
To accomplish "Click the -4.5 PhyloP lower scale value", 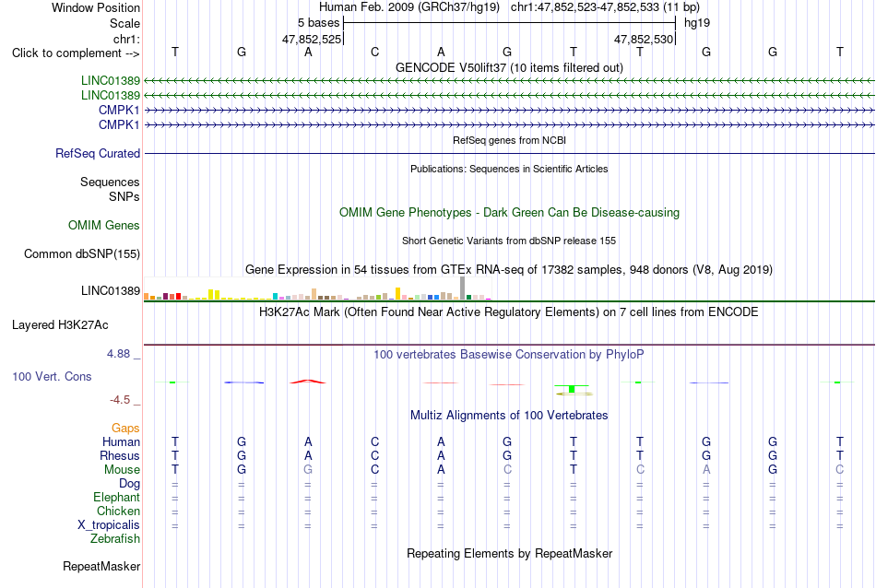I will pos(120,399).
